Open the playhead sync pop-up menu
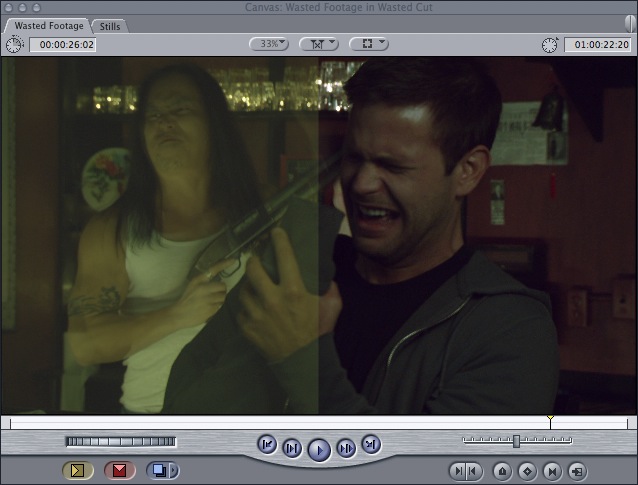The image size is (638, 485). (x=319, y=44)
